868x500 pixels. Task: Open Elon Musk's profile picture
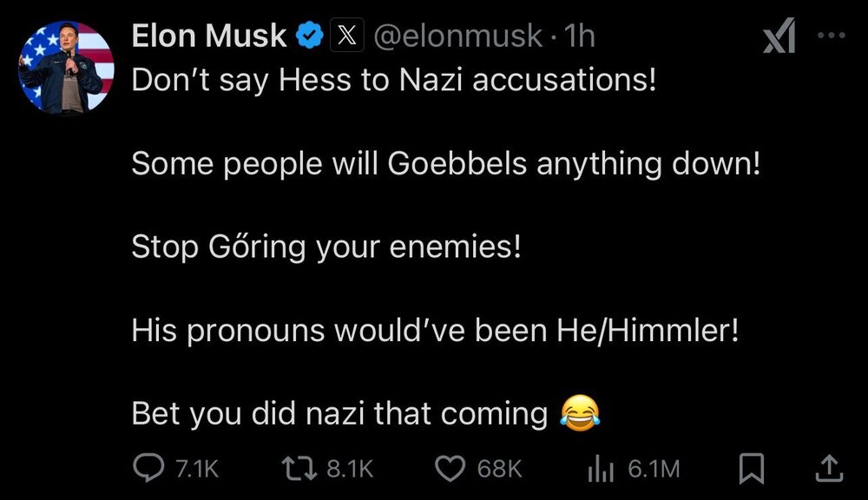(x=67, y=69)
